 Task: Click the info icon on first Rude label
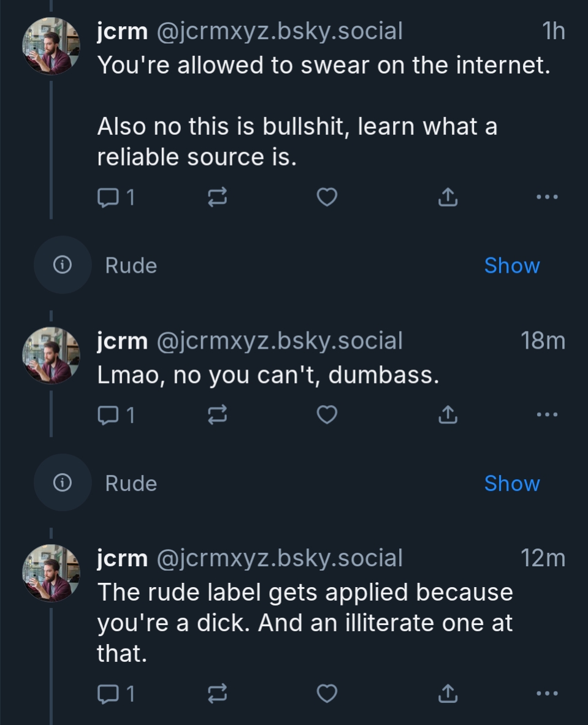point(62,265)
